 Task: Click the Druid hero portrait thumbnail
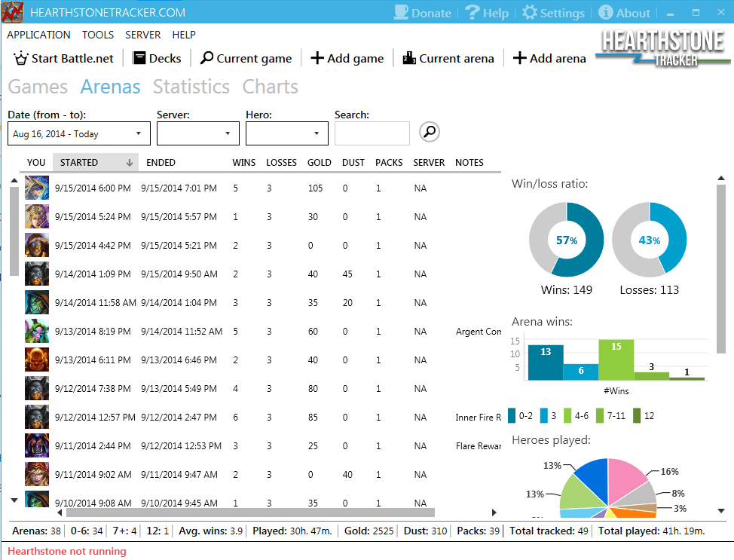38,331
